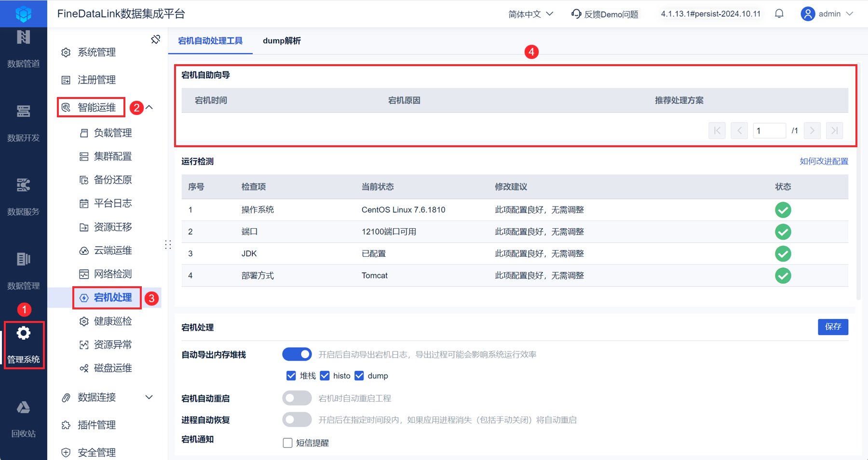Open the 管理系统 gear icon
Viewport: 868px width, 460px height.
tap(23, 333)
